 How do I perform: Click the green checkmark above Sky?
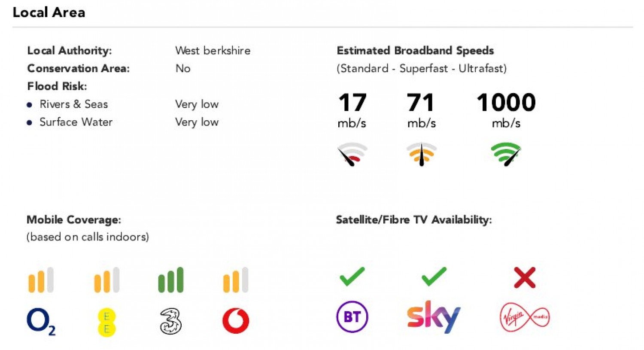434,277
